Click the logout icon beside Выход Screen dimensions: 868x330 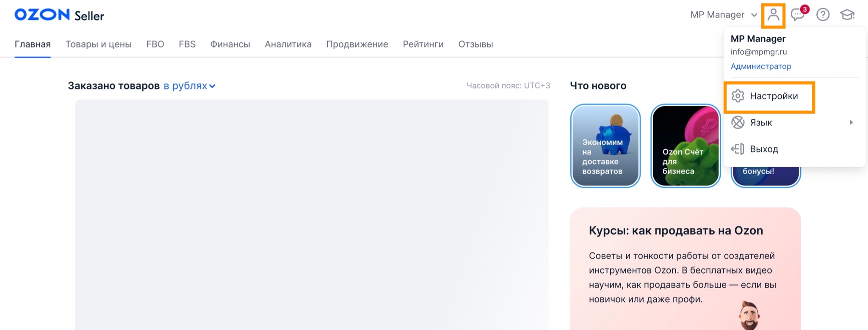tap(738, 149)
